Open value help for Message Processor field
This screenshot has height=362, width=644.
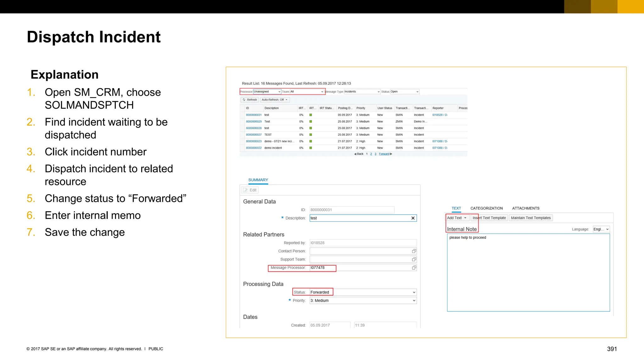(x=414, y=268)
